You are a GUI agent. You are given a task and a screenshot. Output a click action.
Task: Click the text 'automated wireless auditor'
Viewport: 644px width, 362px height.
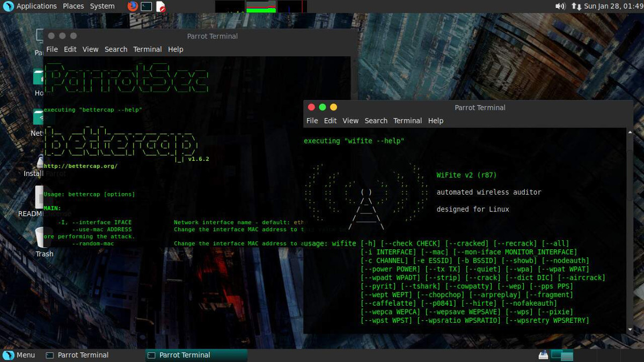click(489, 192)
